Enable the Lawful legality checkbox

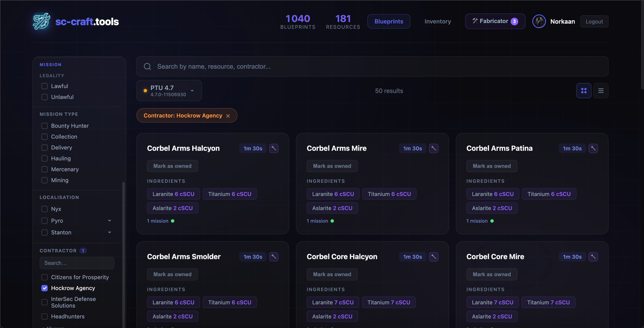pos(44,86)
